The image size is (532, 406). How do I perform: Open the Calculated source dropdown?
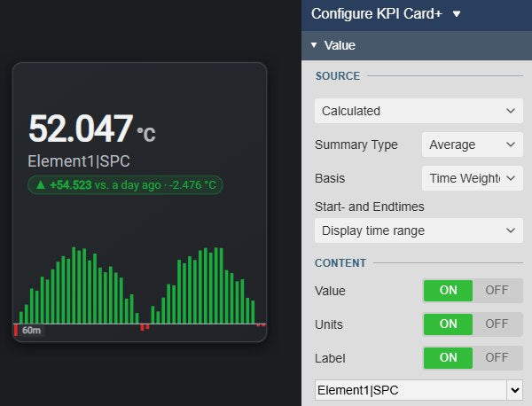point(419,111)
